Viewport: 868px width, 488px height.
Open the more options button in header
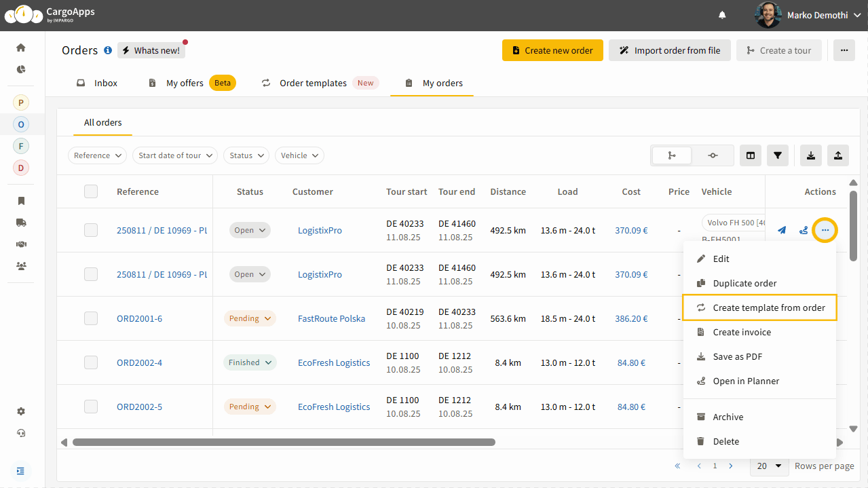tap(844, 50)
